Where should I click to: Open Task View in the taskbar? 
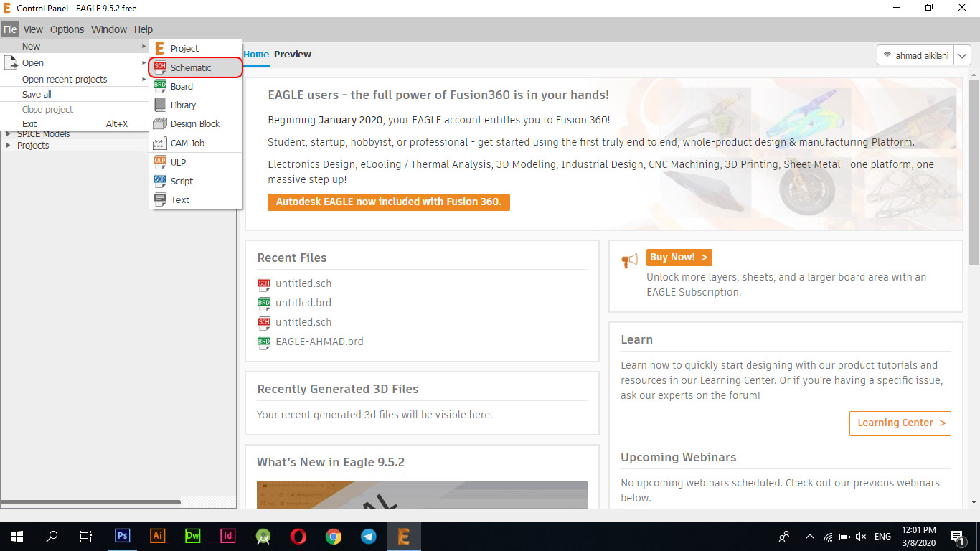pyautogui.click(x=86, y=536)
